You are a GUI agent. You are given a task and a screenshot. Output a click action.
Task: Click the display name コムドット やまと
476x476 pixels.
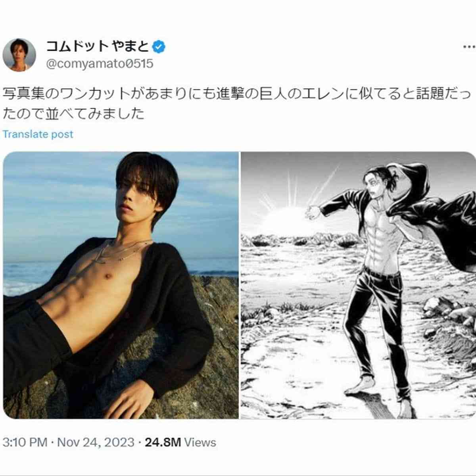pyautogui.click(x=97, y=47)
